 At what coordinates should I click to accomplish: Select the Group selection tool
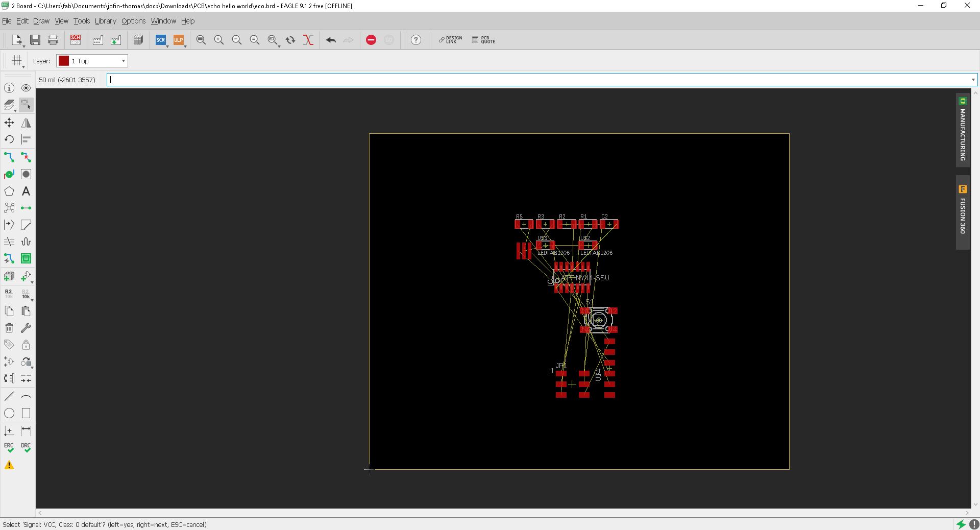pyautogui.click(x=26, y=105)
